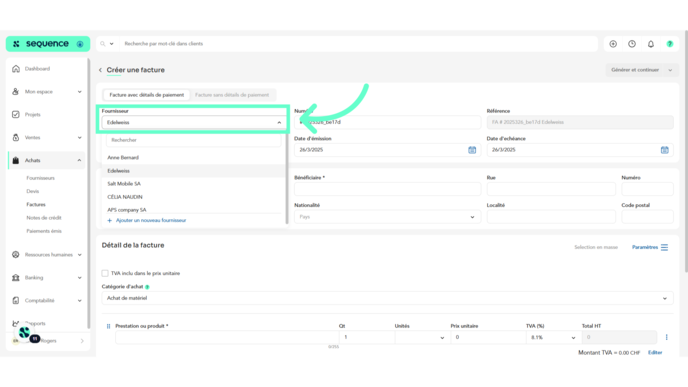Open the Date d'émission calendar icon
688x387 pixels.
(472, 150)
